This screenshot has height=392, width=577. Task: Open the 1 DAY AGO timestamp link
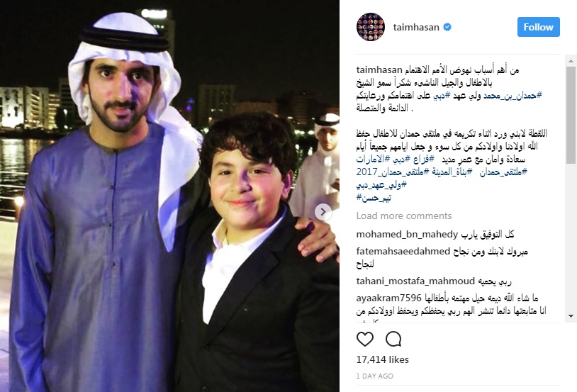374,376
